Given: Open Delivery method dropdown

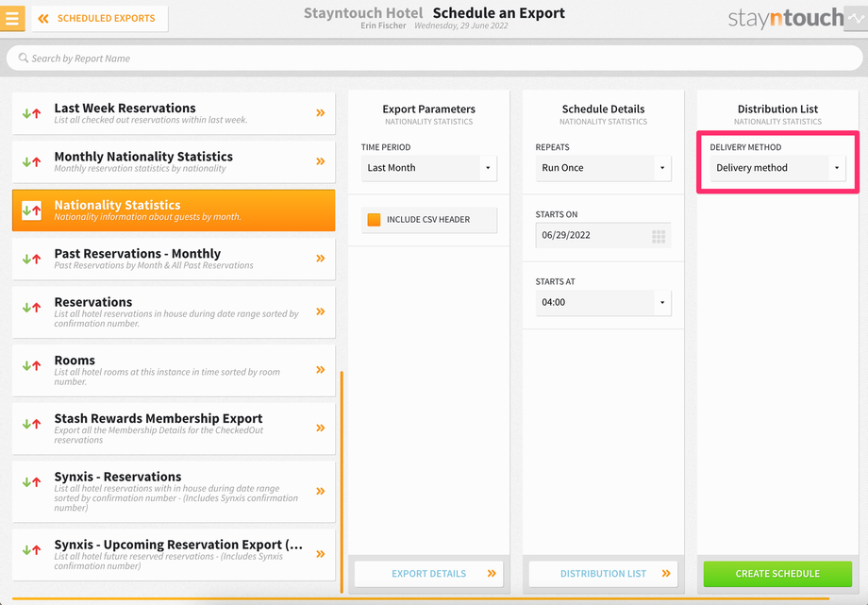Looking at the screenshot, I should click(x=777, y=168).
